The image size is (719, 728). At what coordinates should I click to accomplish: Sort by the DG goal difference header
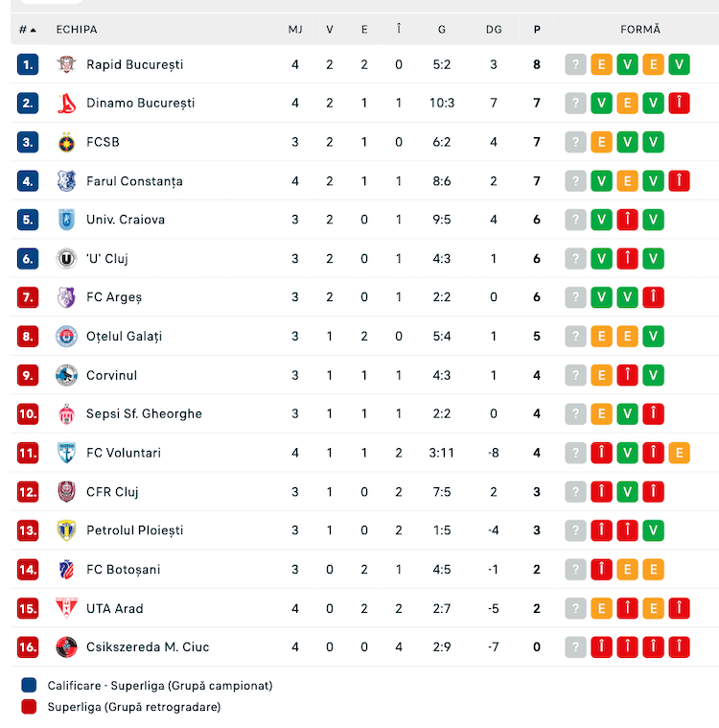tap(494, 30)
